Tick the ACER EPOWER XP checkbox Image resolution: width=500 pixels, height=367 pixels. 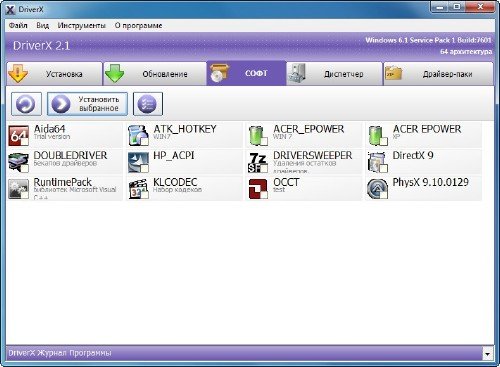coord(384,141)
